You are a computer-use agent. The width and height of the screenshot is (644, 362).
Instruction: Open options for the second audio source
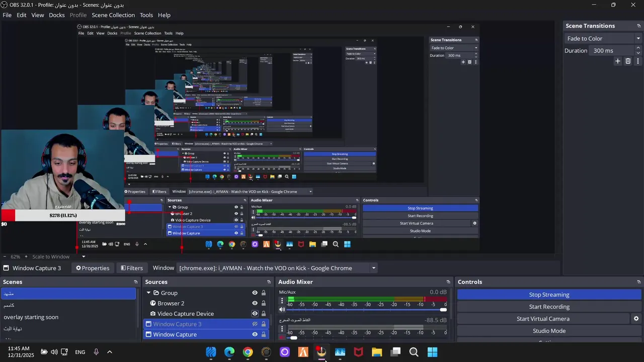(x=282, y=329)
